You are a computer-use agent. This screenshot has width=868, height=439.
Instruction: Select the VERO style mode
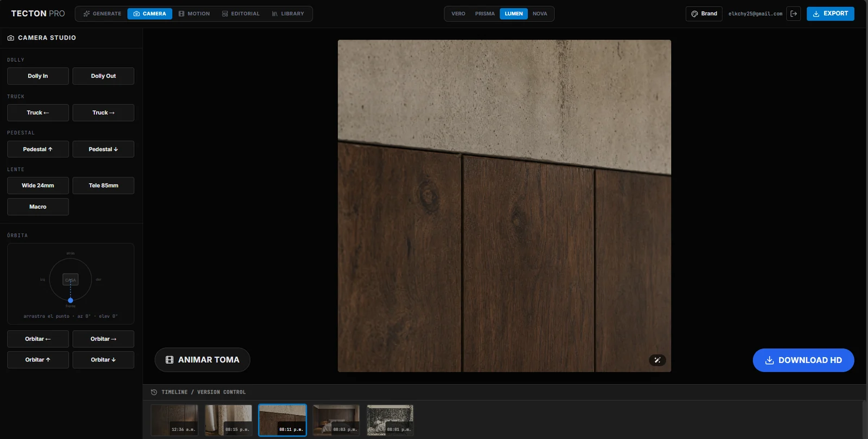point(458,14)
